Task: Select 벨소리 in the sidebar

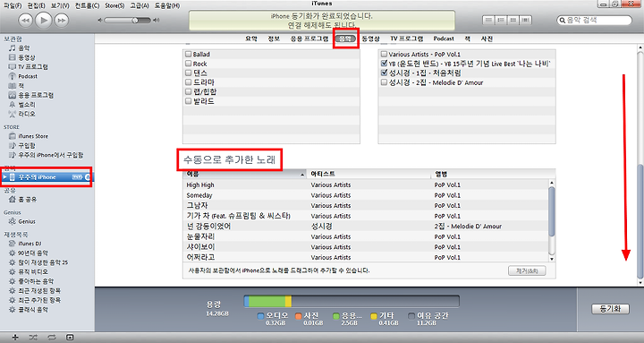Action: 22,105
